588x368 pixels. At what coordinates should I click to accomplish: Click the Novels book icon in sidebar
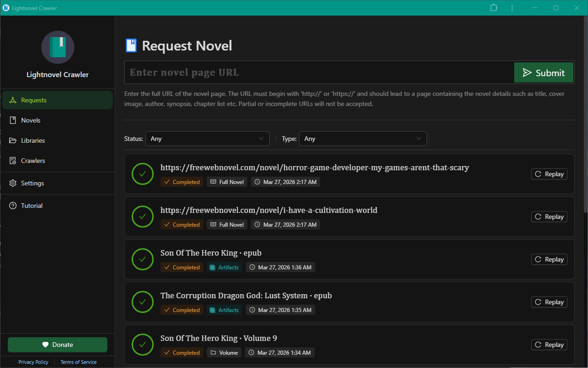tap(13, 120)
